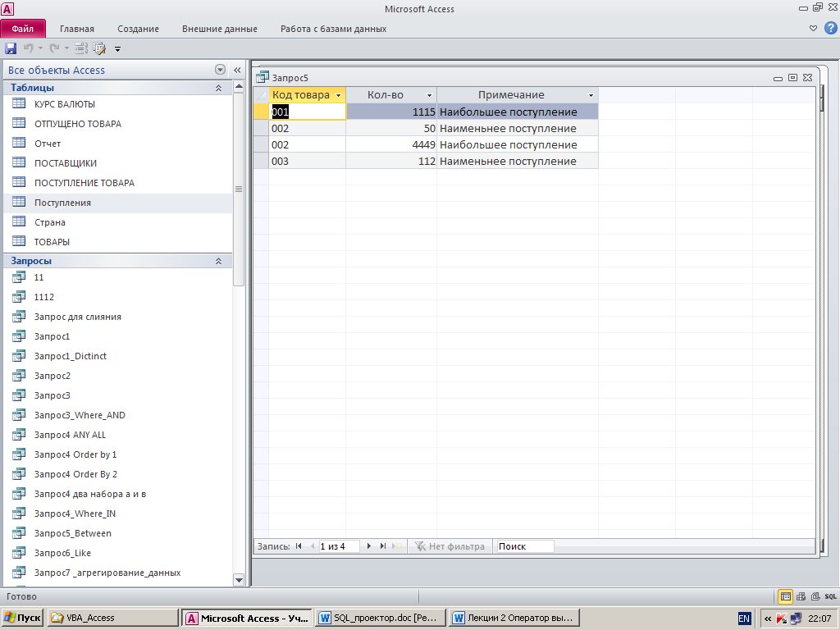Viewport: 840px width, 630px height.
Task: Click the Поступления table icon
Action: pos(19,202)
